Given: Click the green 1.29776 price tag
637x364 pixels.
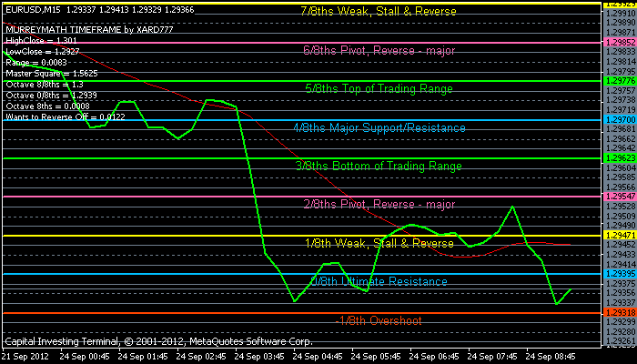Looking at the screenshot, I should point(618,81).
